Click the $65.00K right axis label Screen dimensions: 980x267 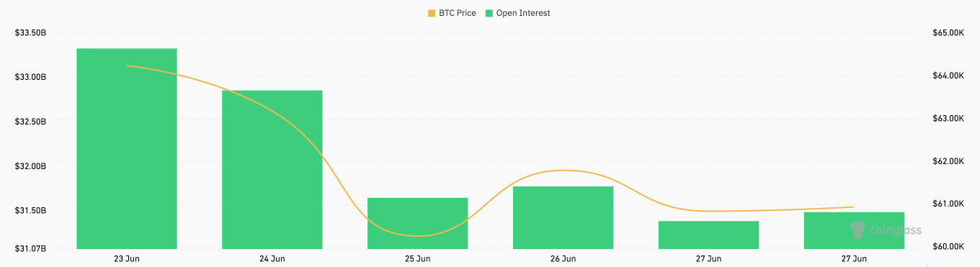948,33
